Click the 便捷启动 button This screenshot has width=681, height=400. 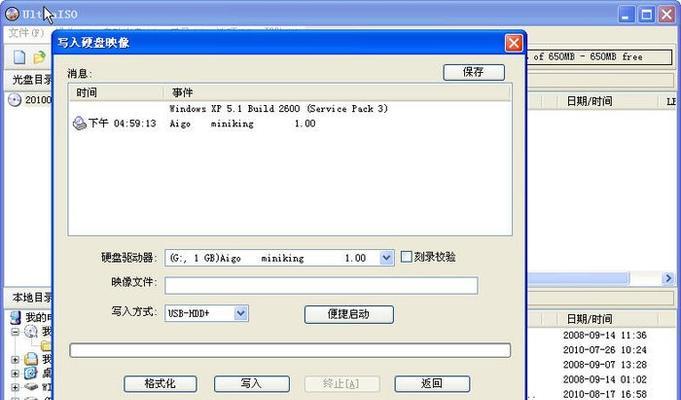(x=349, y=314)
